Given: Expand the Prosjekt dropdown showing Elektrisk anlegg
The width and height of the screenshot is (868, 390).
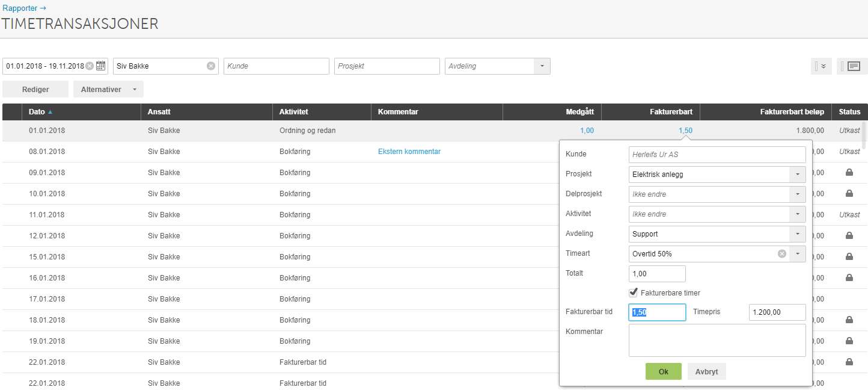Looking at the screenshot, I should (x=798, y=175).
